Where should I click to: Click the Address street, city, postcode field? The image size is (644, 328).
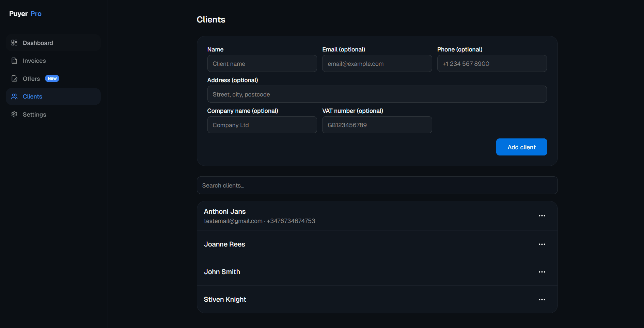click(377, 94)
